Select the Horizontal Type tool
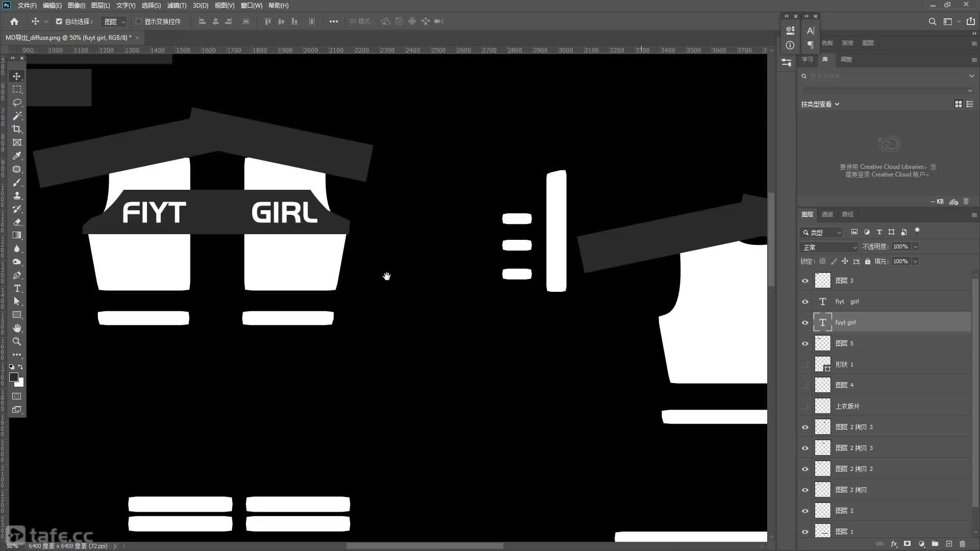 coord(17,288)
